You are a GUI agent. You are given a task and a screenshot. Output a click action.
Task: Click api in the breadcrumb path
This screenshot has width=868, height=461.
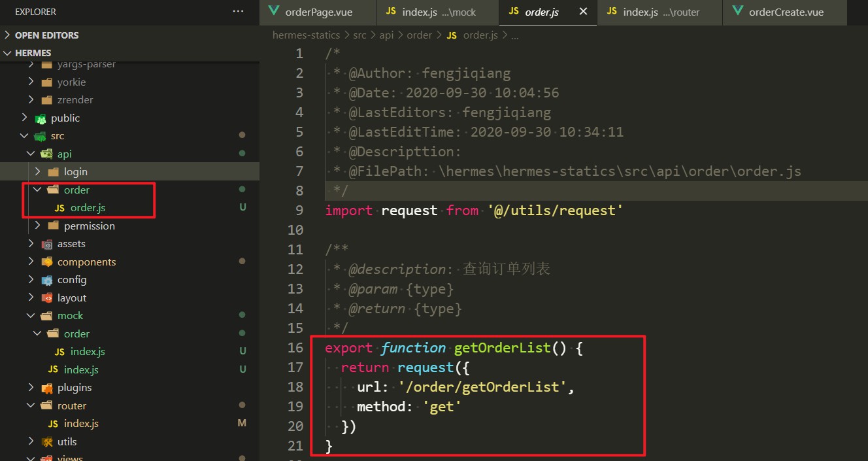coord(386,35)
